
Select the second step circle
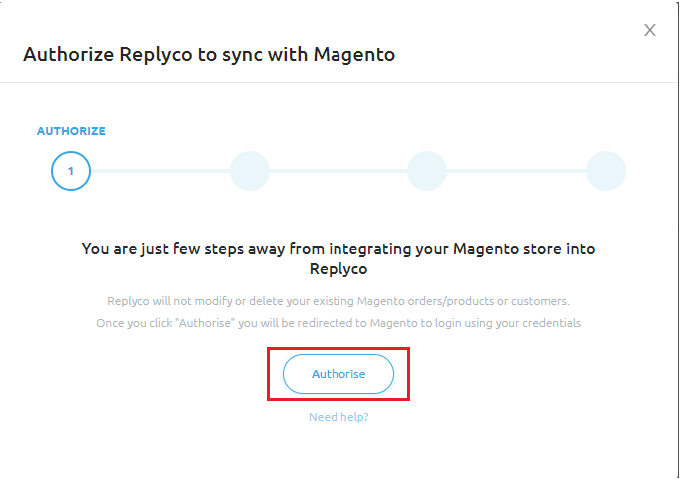coord(249,171)
